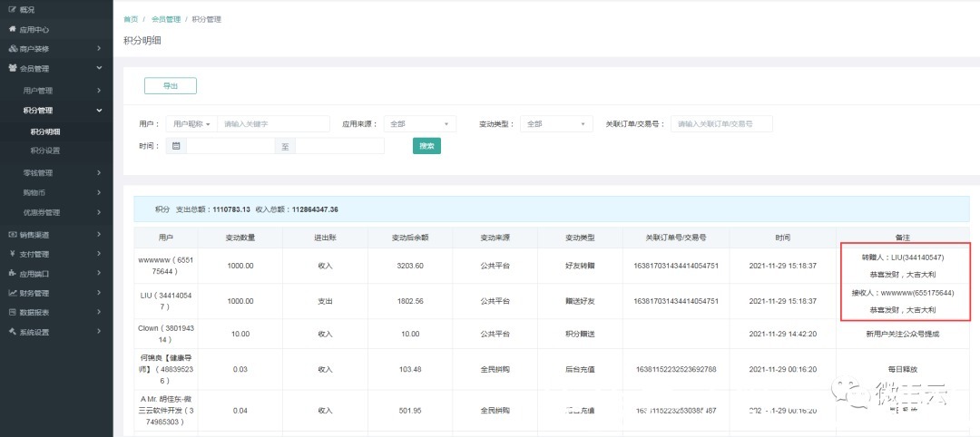This screenshot has height=437, width=980.
Task: Click the 赠送好友 type cell
Action: pos(580,301)
